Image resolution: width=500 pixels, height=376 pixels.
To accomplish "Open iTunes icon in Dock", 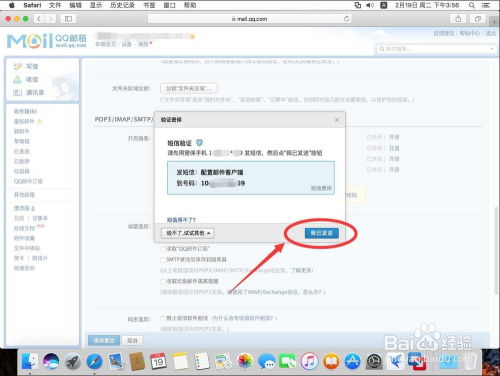I will click(309, 362).
